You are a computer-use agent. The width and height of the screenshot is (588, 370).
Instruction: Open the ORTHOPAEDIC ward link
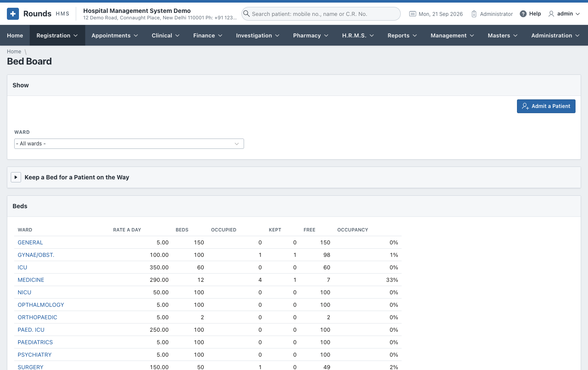click(37, 318)
